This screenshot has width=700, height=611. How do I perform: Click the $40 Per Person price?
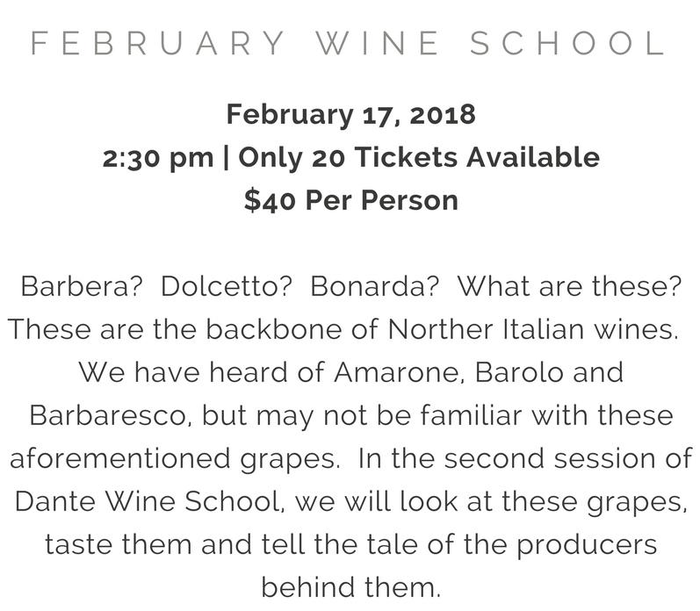(x=351, y=200)
